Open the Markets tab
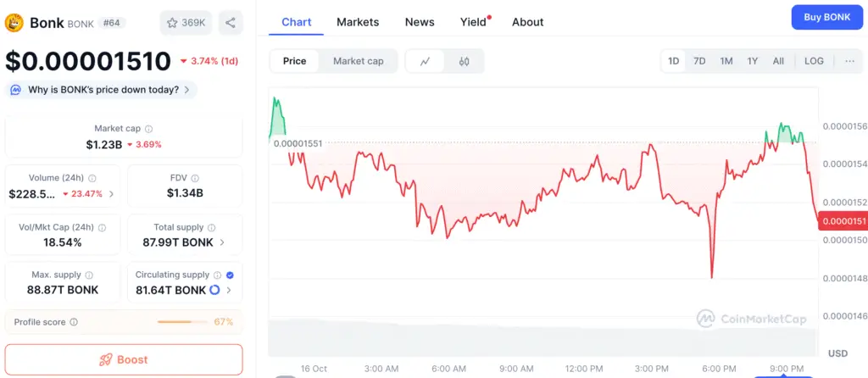Image resolution: width=868 pixels, height=378 pixels. [x=358, y=22]
